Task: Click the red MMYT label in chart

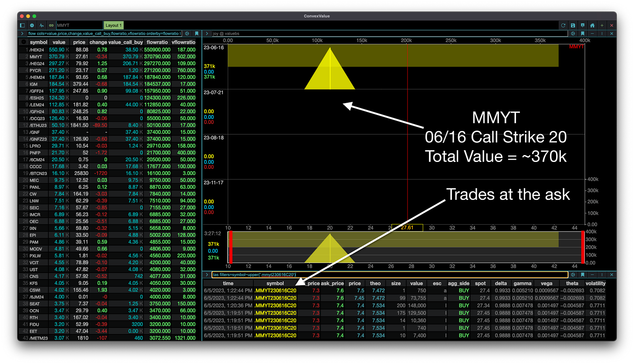Action: coord(577,47)
